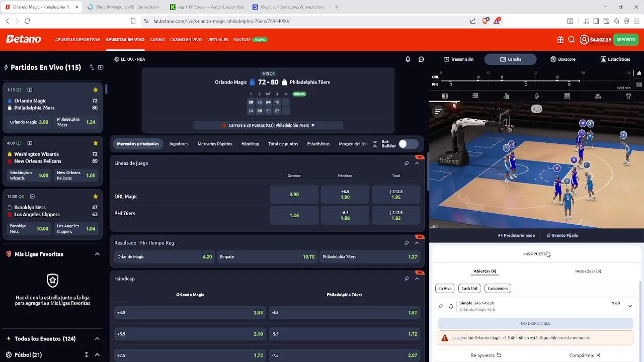
Task: Click the standings table icon in tracker
Action: pos(567,96)
